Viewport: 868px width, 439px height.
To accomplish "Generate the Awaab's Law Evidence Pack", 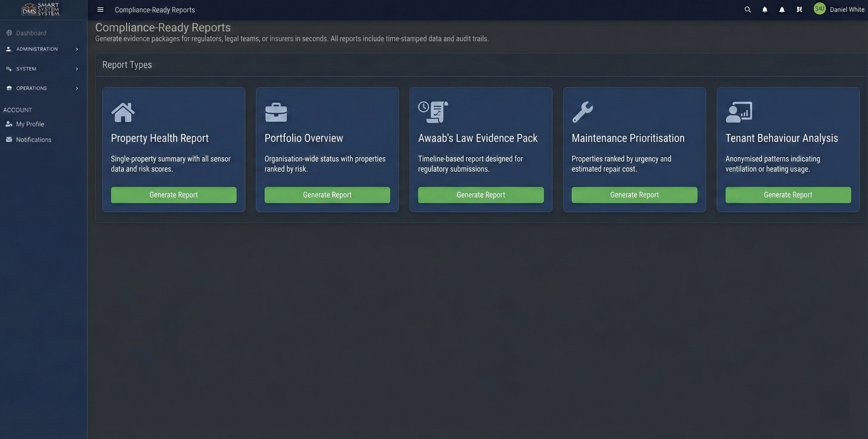I will 480,195.
